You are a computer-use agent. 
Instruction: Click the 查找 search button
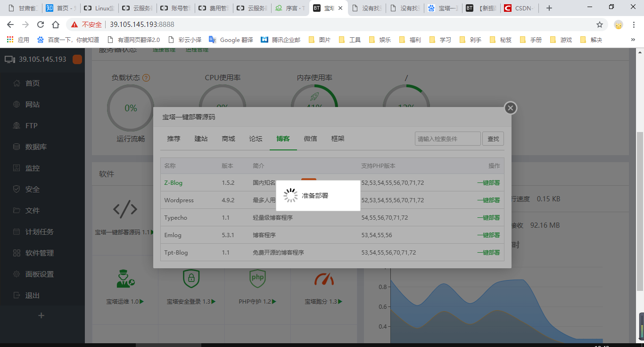493,139
